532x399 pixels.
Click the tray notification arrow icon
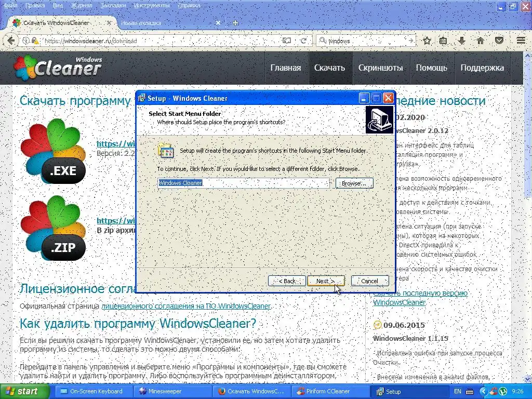(484, 392)
